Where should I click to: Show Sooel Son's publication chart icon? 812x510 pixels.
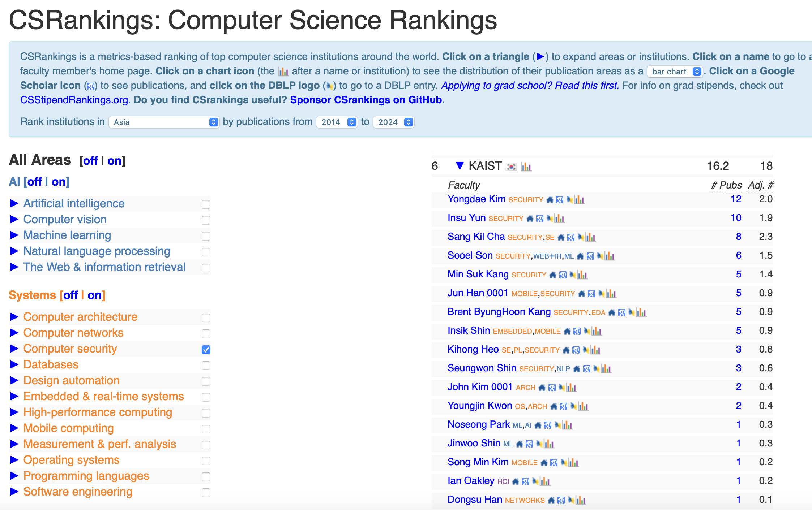pos(610,256)
